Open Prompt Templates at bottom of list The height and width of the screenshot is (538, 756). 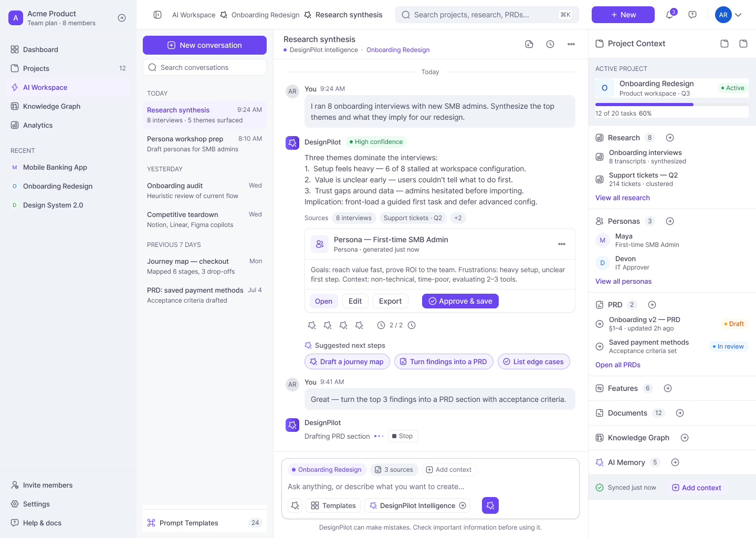point(205,523)
